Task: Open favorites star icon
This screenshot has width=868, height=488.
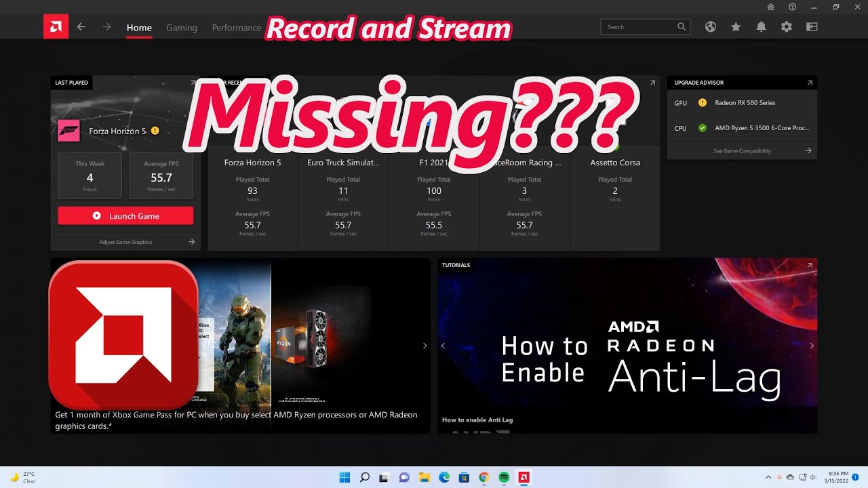Action: click(736, 27)
